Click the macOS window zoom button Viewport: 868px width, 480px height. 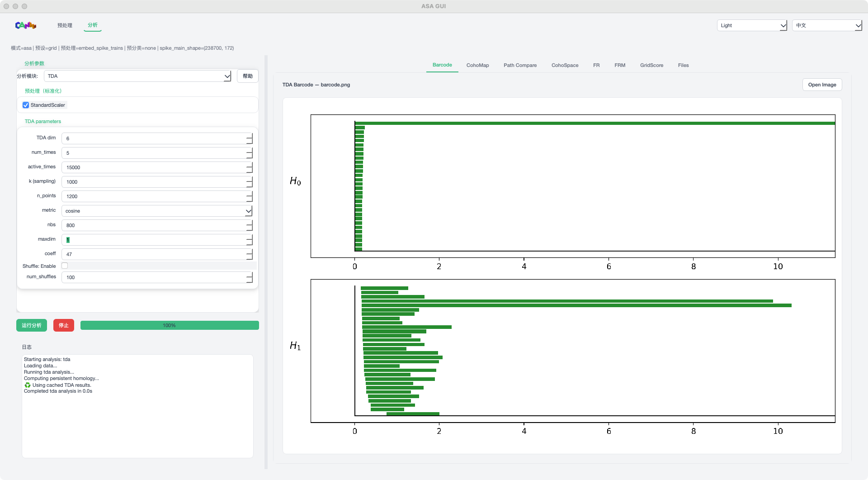[x=24, y=6]
